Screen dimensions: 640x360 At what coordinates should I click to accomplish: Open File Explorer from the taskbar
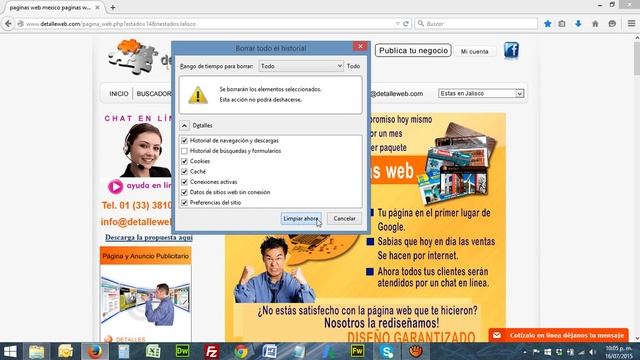click(36, 351)
